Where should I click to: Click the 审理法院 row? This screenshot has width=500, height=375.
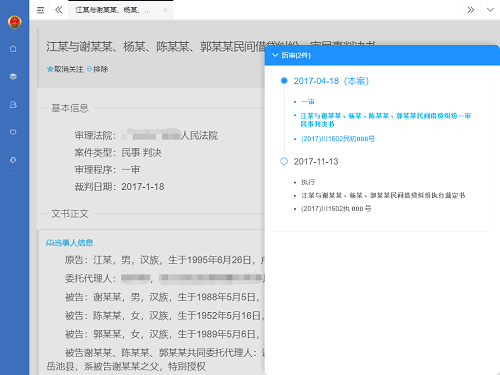click(x=146, y=136)
